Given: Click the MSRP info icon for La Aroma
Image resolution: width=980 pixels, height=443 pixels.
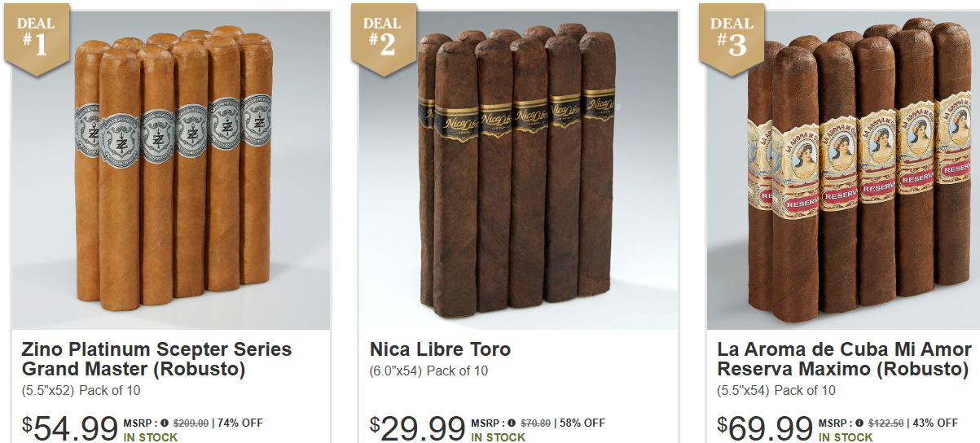Looking at the screenshot, I should pyautogui.click(x=859, y=423).
